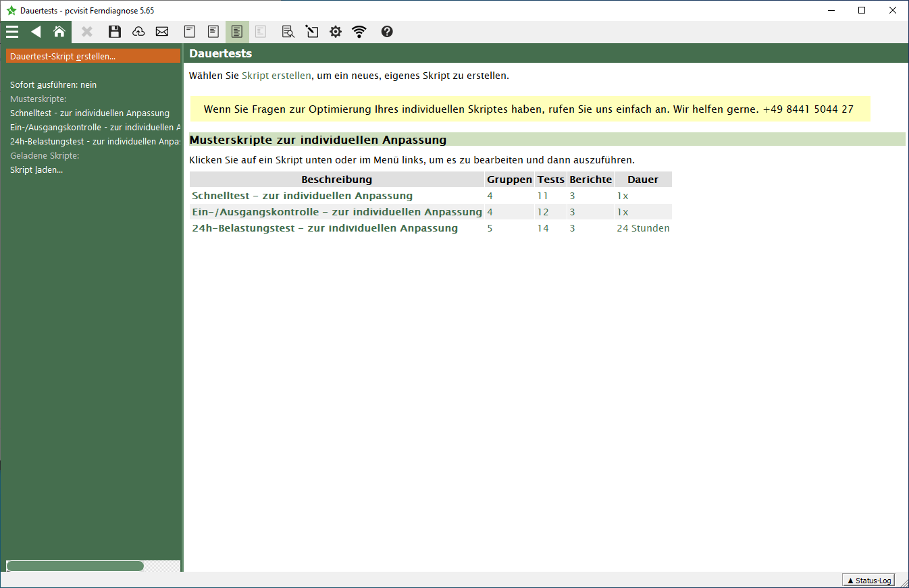
Task: Select 'Dauertest-Skript erstellen...' in sidebar
Action: pos(63,56)
